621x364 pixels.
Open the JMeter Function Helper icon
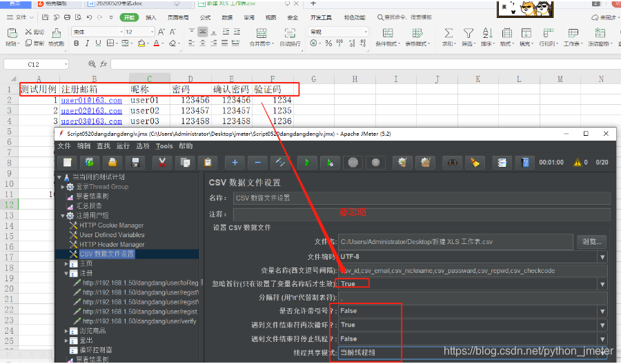502,162
